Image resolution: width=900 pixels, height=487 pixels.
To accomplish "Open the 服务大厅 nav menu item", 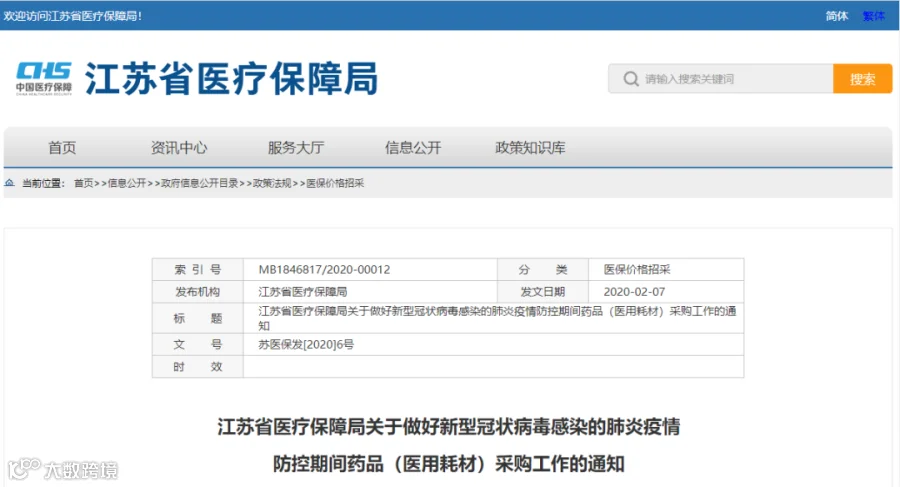I will 296,148.
